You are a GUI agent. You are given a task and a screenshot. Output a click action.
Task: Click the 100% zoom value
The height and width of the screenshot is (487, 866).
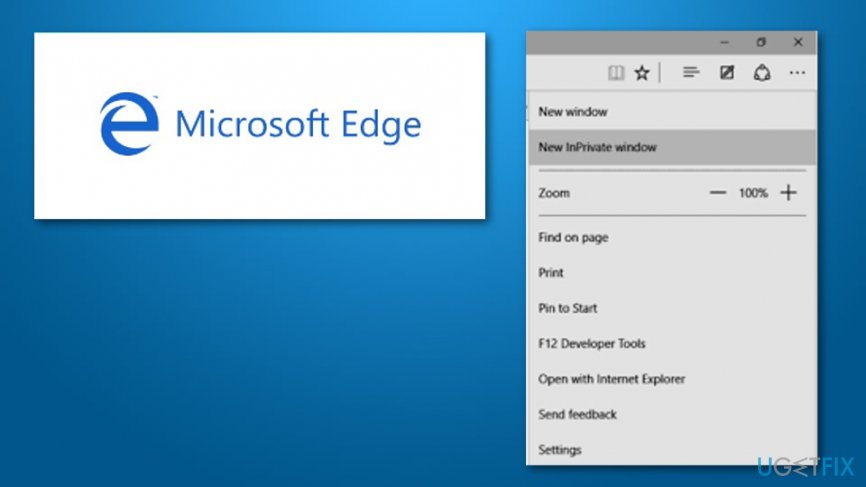[753, 193]
